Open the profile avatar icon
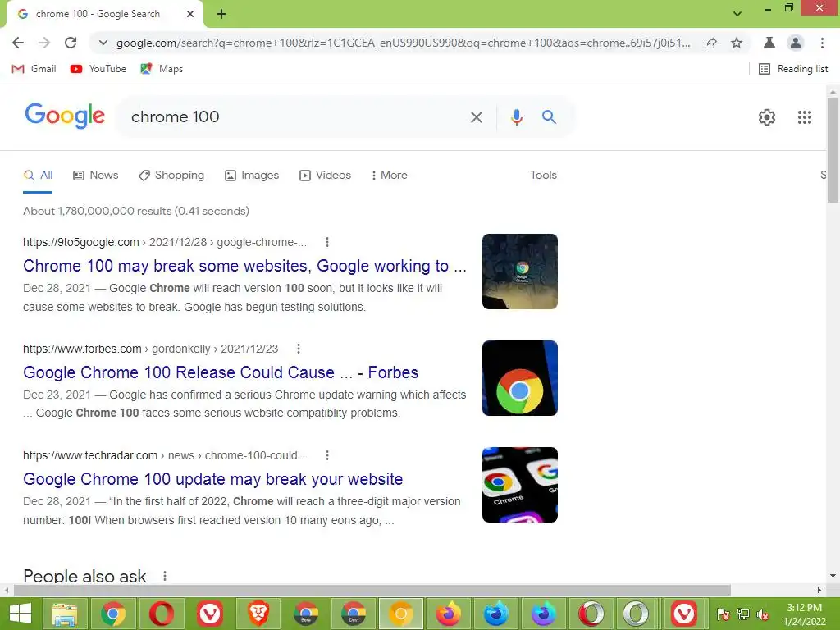The height and width of the screenshot is (630, 840). (796, 43)
